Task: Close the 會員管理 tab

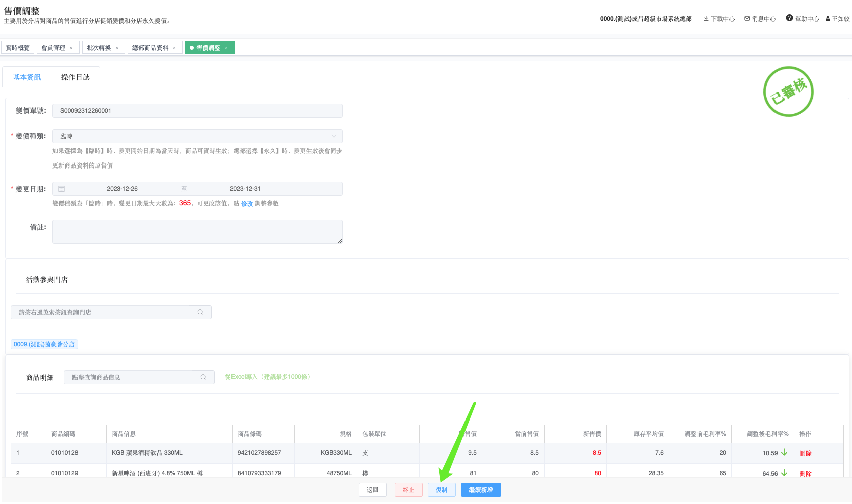Action: pyautogui.click(x=71, y=48)
